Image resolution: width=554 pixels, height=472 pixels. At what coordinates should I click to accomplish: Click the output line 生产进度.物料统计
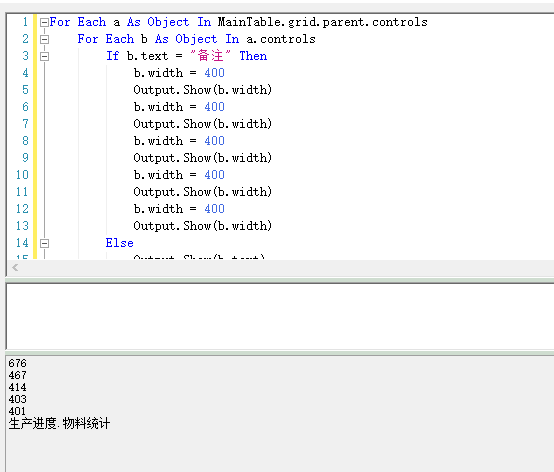(x=59, y=423)
